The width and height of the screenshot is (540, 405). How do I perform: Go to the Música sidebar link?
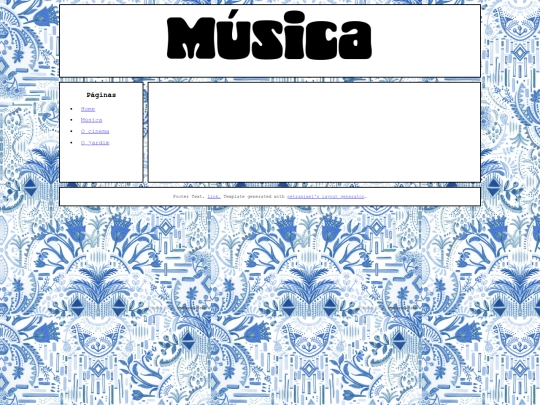92,120
